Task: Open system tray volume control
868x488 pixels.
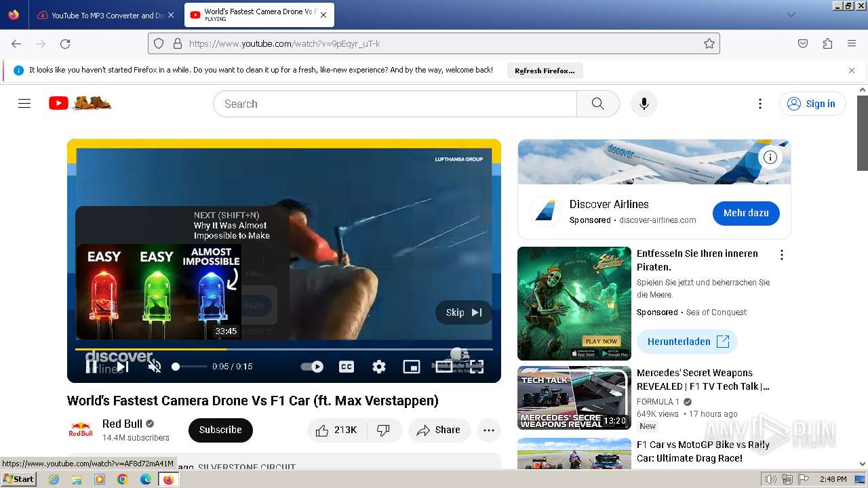Action: (771, 479)
